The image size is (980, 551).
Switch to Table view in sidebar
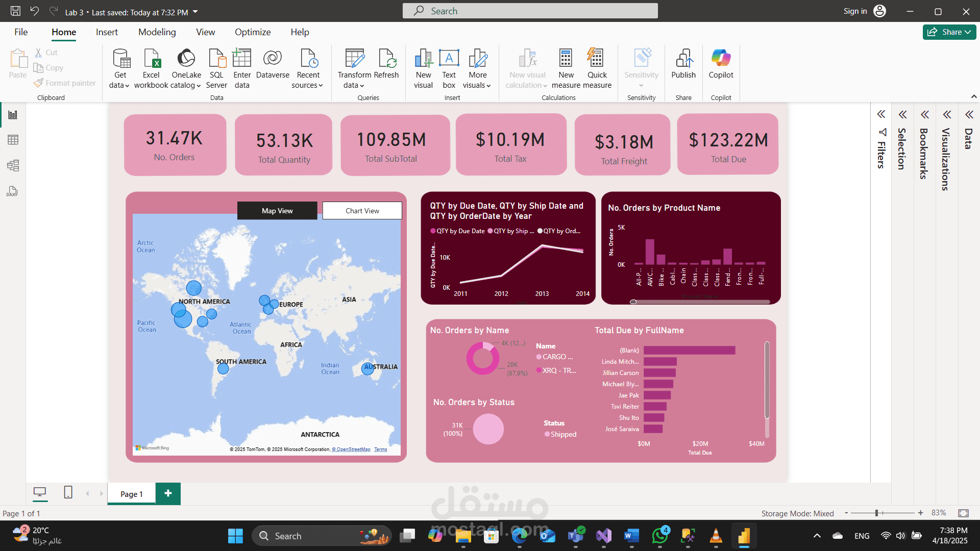coord(13,140)
